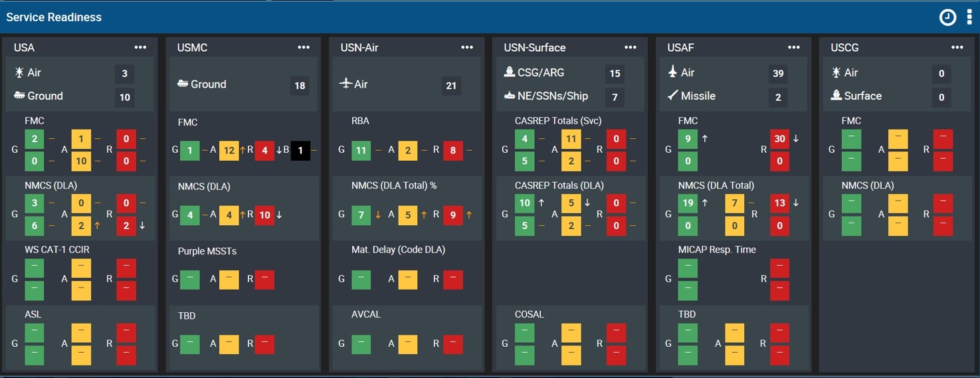This screenshot has height=378, width=980.
Task: Click the USA ASL label
Action: (33, 314)
